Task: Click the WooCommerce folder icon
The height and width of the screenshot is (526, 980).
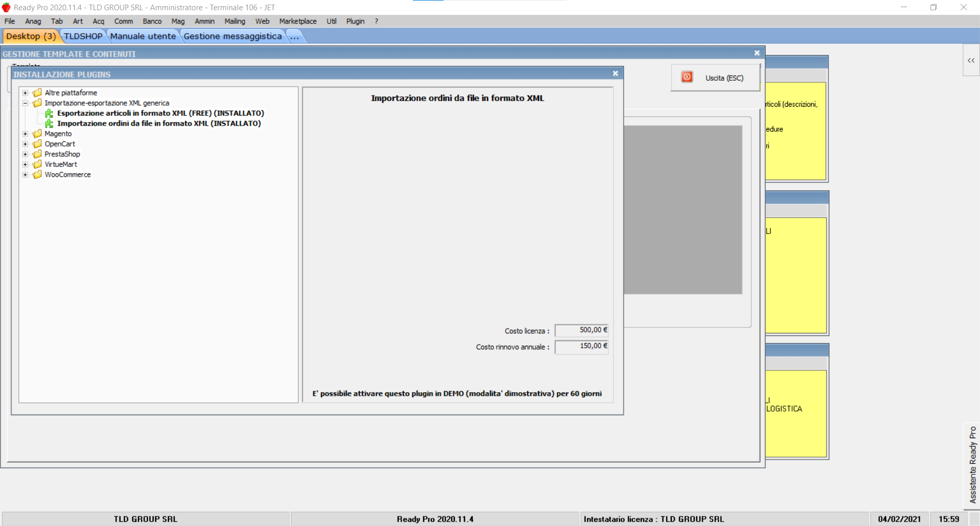Action: click(x=37, y=174)
